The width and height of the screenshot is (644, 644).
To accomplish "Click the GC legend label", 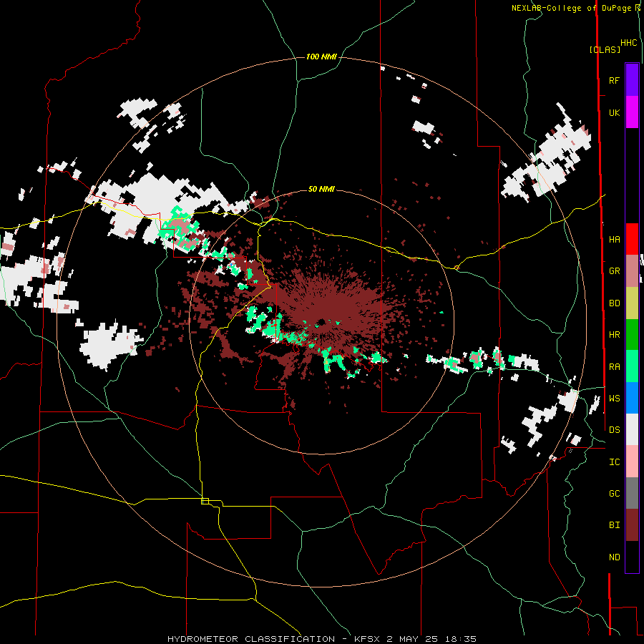I will 614,494.
